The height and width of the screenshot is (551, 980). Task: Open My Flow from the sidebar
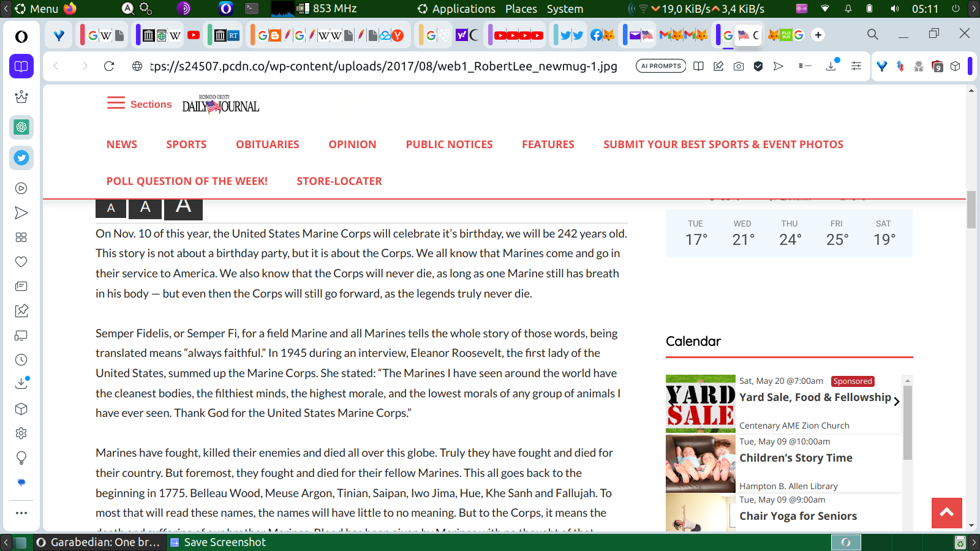21,213
